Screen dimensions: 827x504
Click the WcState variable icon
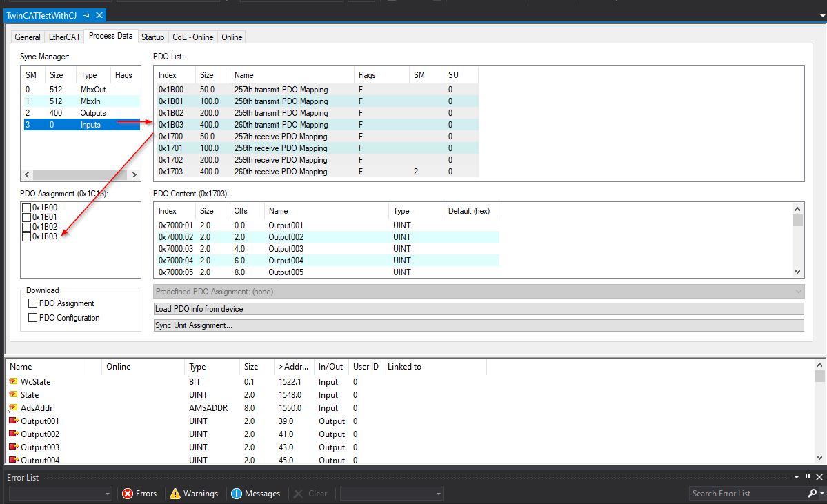click(13, 381)
